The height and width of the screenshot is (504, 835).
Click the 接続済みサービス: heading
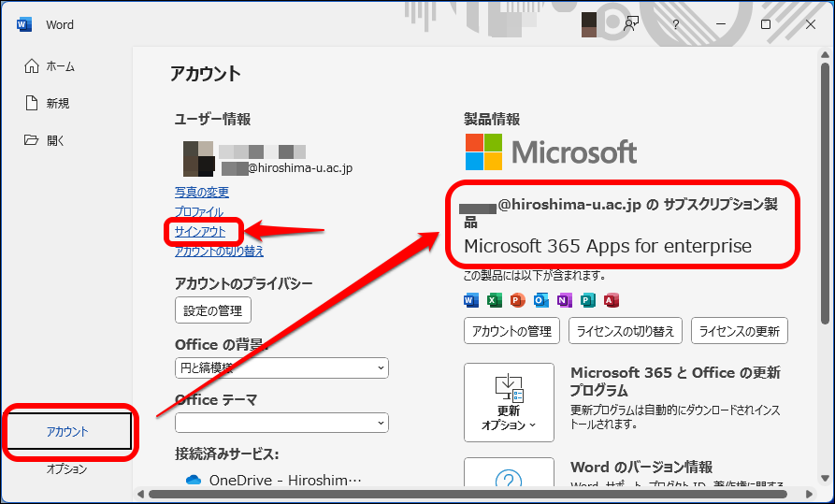[227, 454]
